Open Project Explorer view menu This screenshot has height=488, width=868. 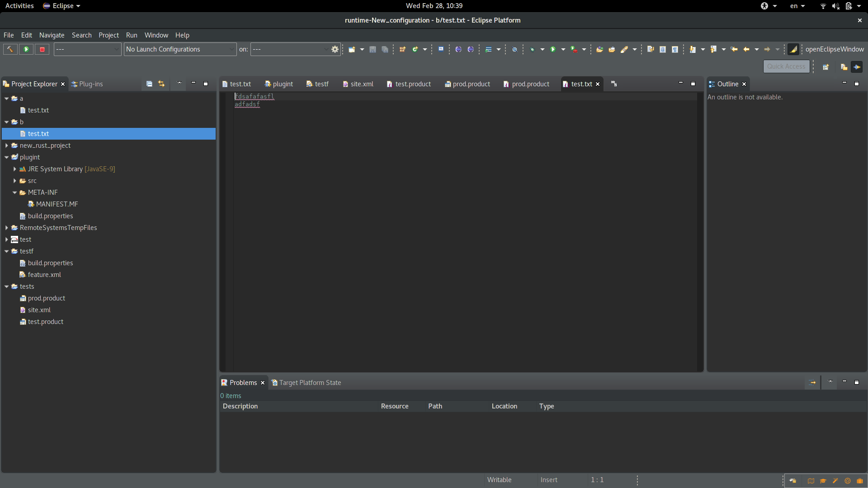click(x=179, y=84)
